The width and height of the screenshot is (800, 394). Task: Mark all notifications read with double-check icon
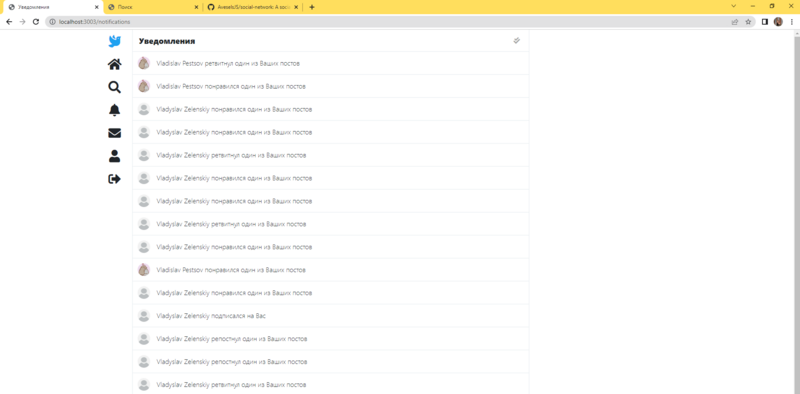click(x=516, y=41)
